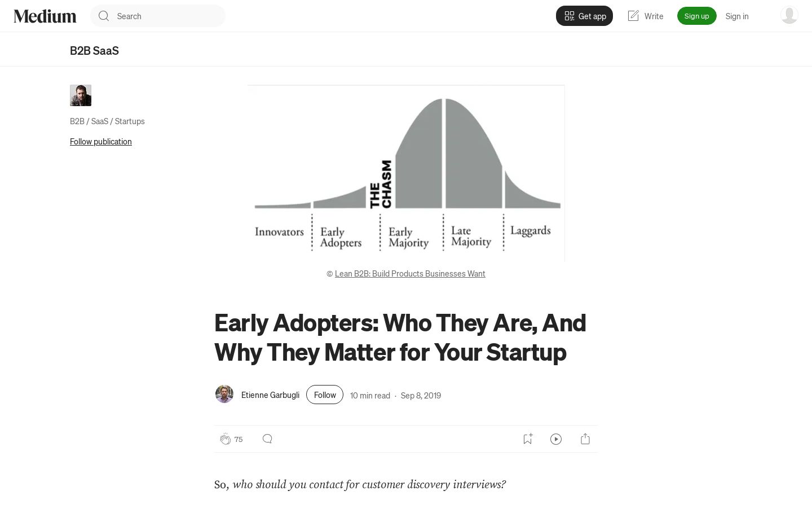The image size is (812, 508).
Task: Click the Write pencil icon
Action: tap(633, 16)
